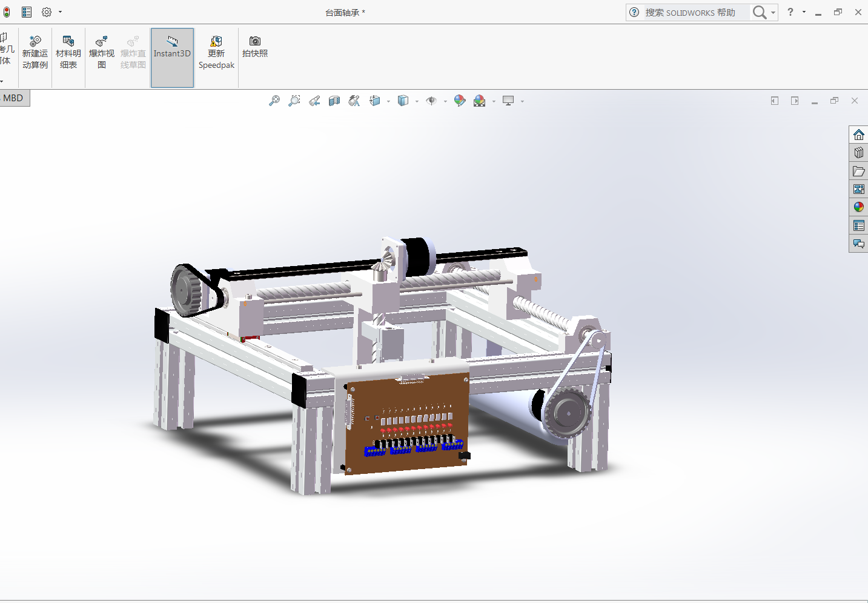Toggle the Instant3D button
This screenshot has width=868, height=603.
coord(172,58)
